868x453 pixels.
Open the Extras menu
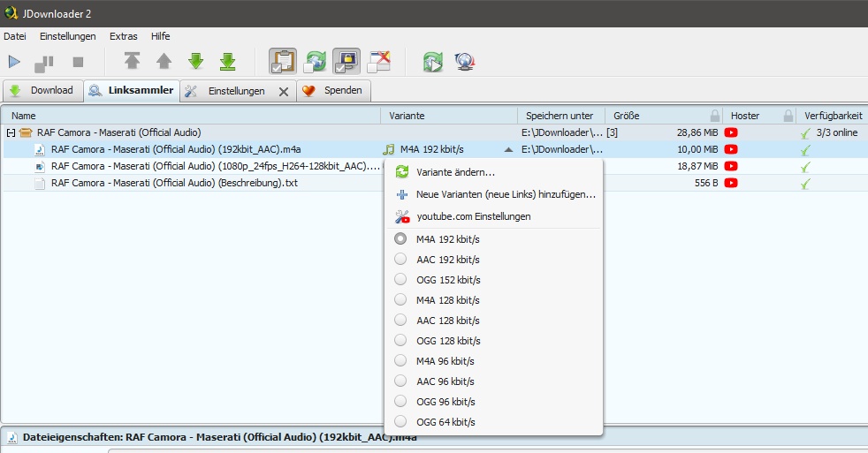pyautogui.click(x=124, y=36)
